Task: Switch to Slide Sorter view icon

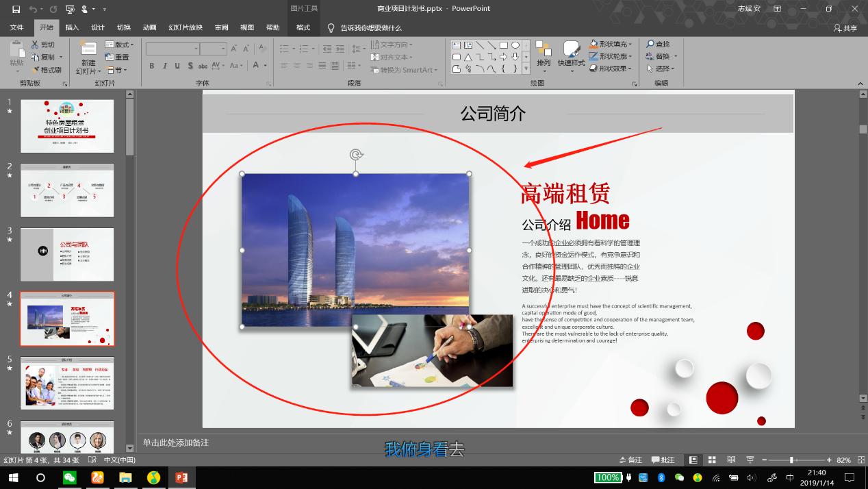Action: pos(712,460)
